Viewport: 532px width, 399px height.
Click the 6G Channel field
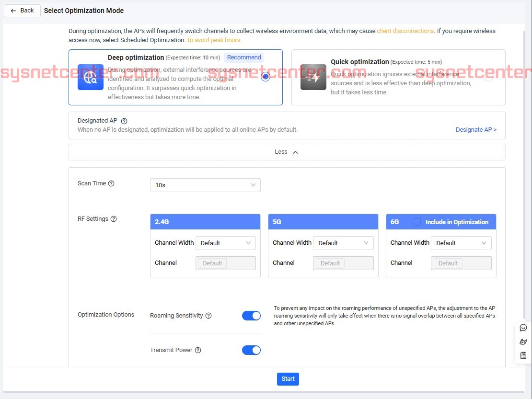click(x=461, y=263)
